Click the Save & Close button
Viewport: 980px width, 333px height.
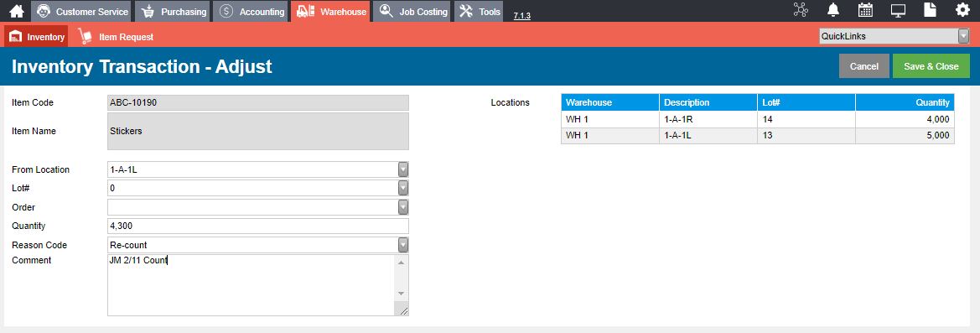[931, 66]
